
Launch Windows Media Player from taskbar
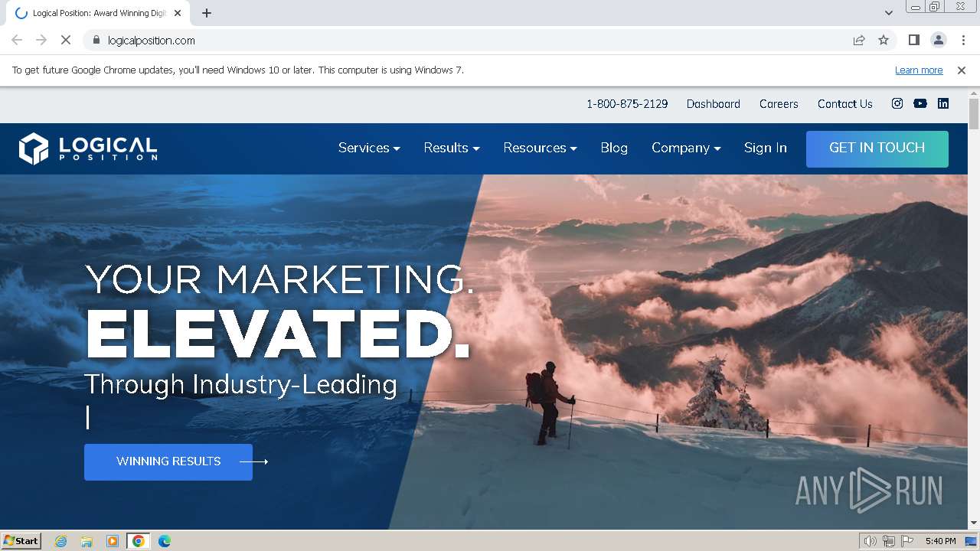[113, 541]
